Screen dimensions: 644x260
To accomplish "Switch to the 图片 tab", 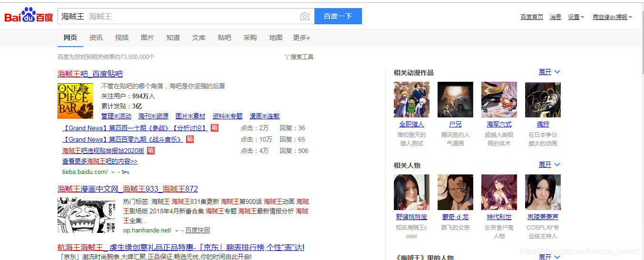I will [147, 38].
